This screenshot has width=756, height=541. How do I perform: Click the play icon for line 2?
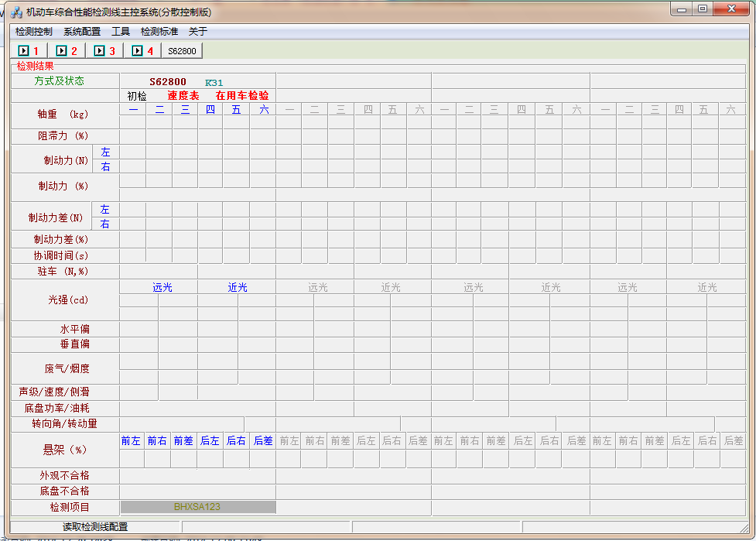pos(62,51)
